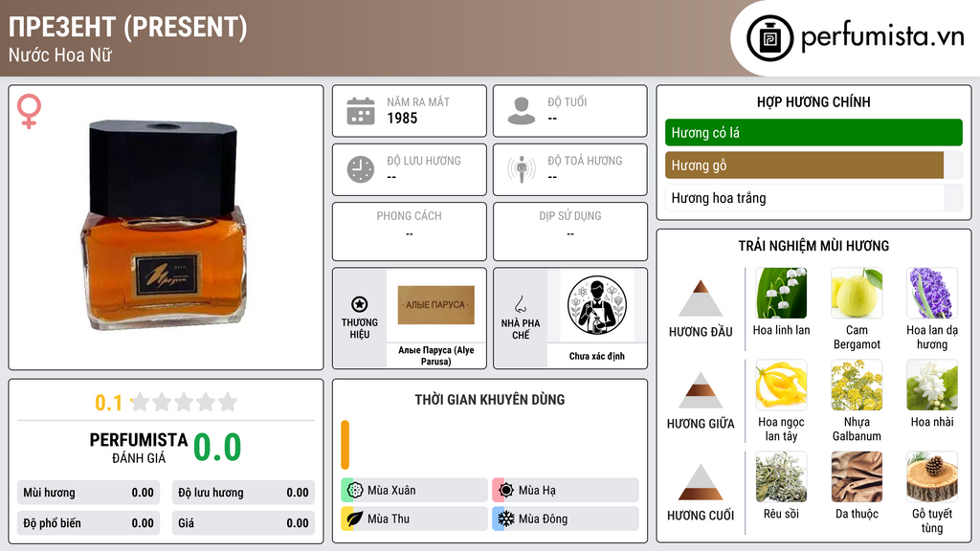Click the calendar icon beside Năm ra mắt
The width and height of the screenshot is (980, 551).
click(361, 111)
